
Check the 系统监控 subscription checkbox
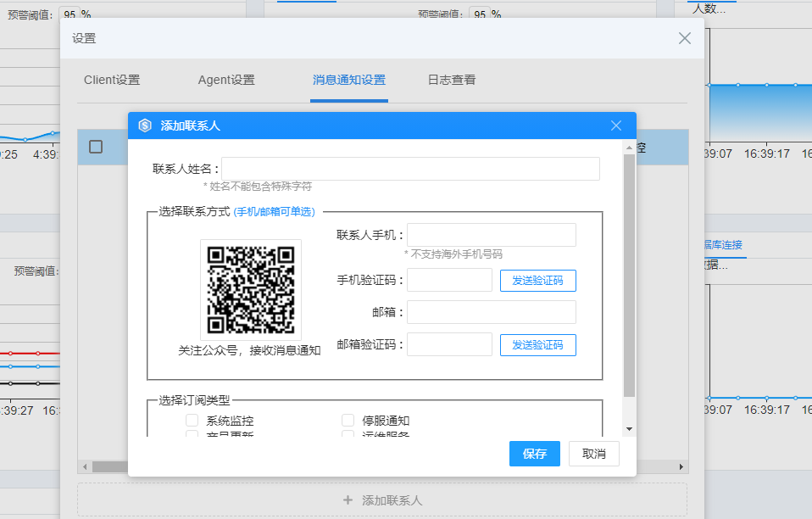click(192, 421)
